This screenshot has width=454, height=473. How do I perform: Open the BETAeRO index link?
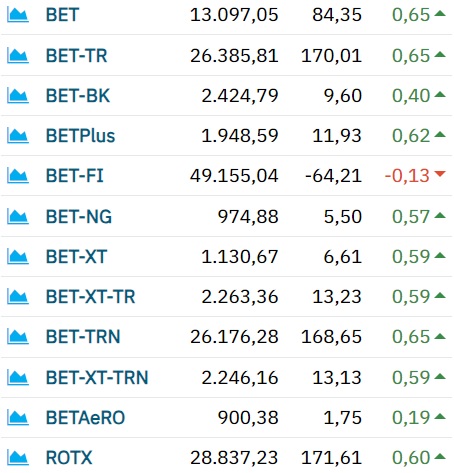pyautogui.click(x=85, y=418)
